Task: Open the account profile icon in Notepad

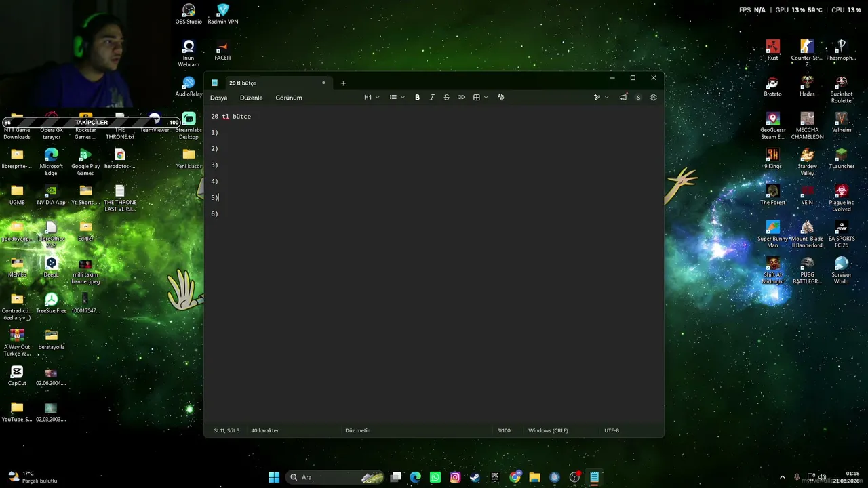Action: [638, 97]
